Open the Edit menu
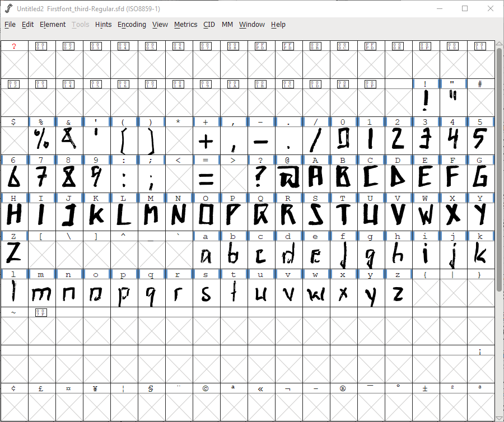Screen dimensions: 504x422 [27, 25]
